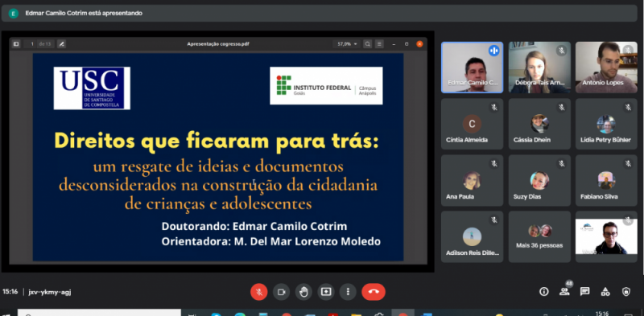Open the PDF viewer hamburger menu
Viewport: 644px width, 316px height.
(379, 44)
